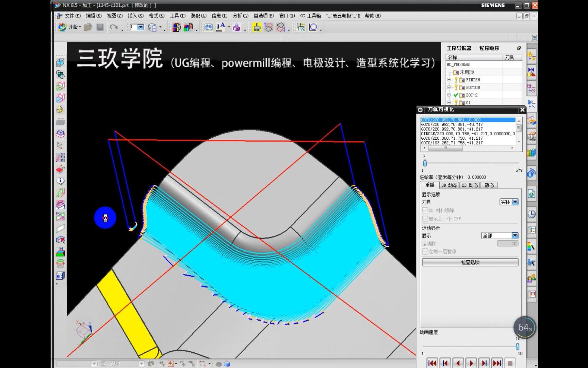Switch to the 3D 动态 tab
The width and height of the screenshot is (588, 368).
pyautogui.click(x=449, y=185)
